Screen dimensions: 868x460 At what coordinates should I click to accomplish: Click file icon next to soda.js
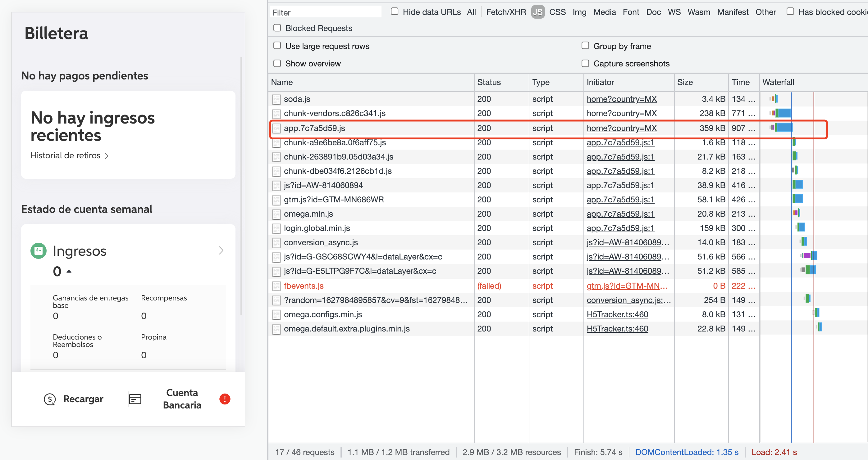(x=276, y=99)
